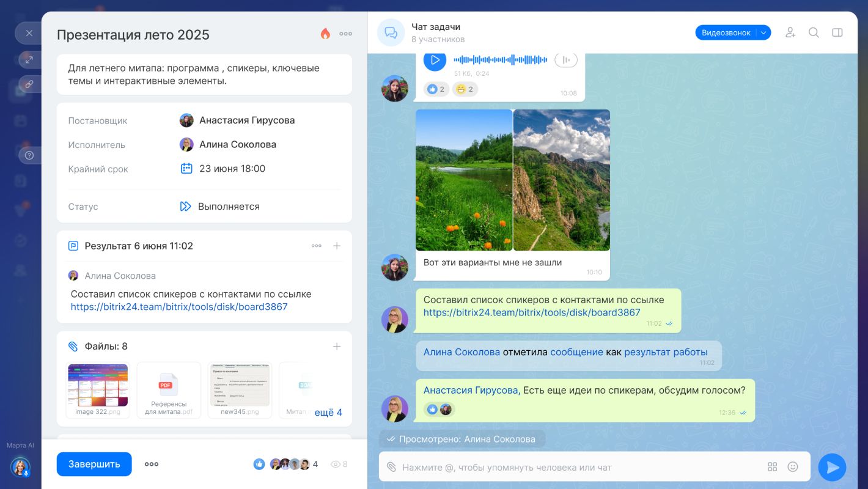Screen dimensions: 868x489
Task: Expand the Видеозвонок dropdown arrow
Action: tap(763, 33)
